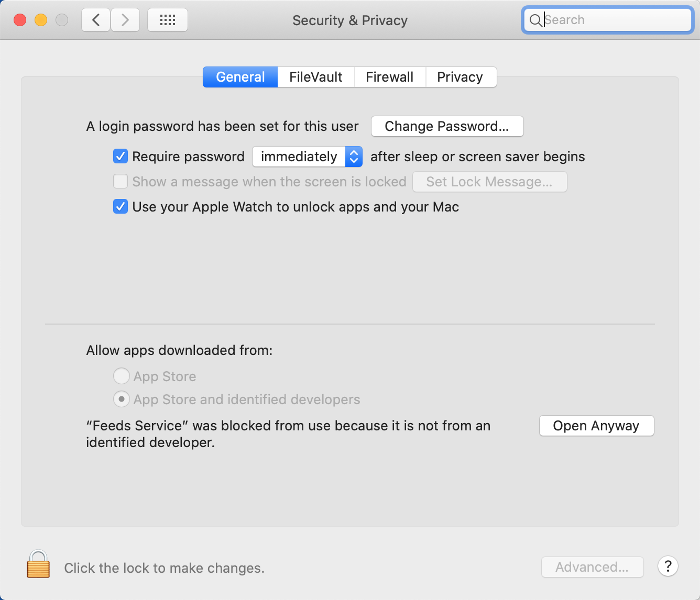This screenshot has height=600, width=700.
Task: Click the red close window button
Action: [x=20, y=20]
